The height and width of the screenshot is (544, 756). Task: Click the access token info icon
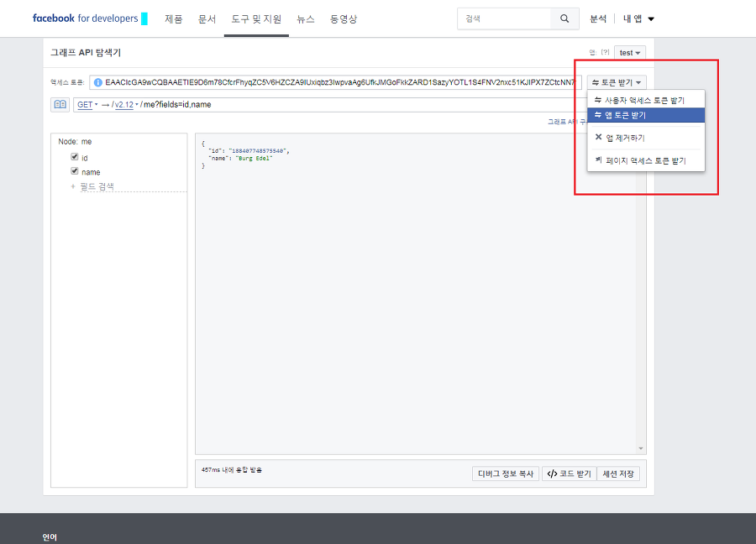[98, 82]
